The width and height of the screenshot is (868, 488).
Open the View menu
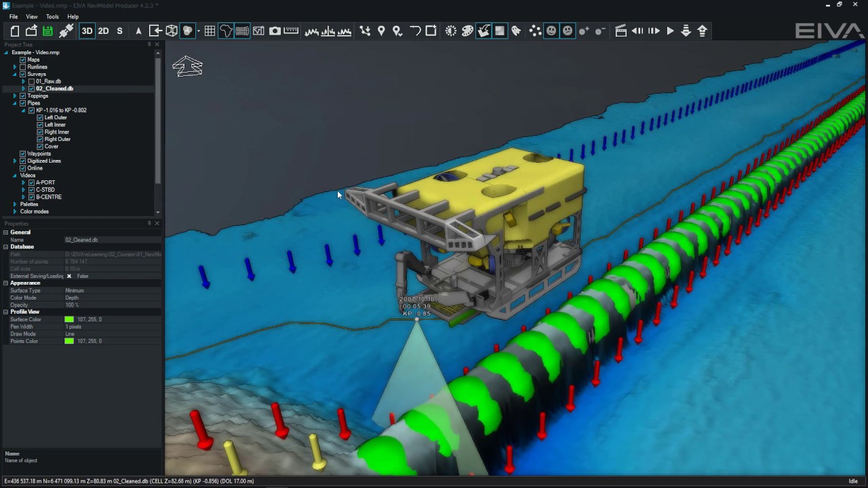tap(32, 16)
